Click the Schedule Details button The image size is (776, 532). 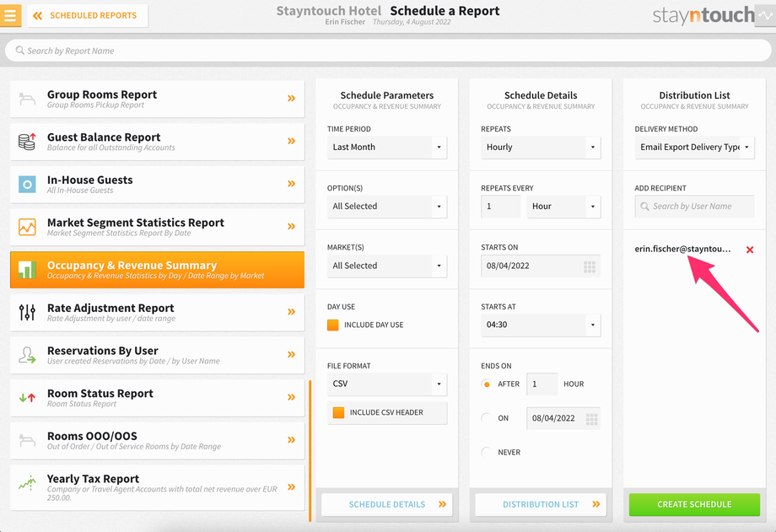click(387, 504)
